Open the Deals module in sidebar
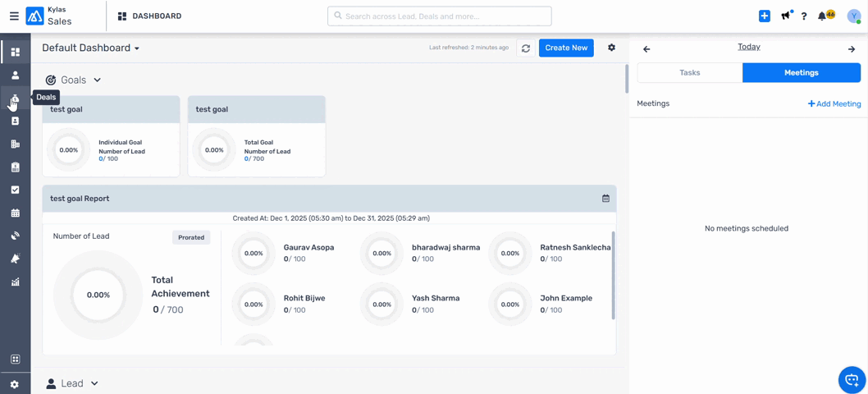Screen dimensions: 868x394 coord(15,98)
